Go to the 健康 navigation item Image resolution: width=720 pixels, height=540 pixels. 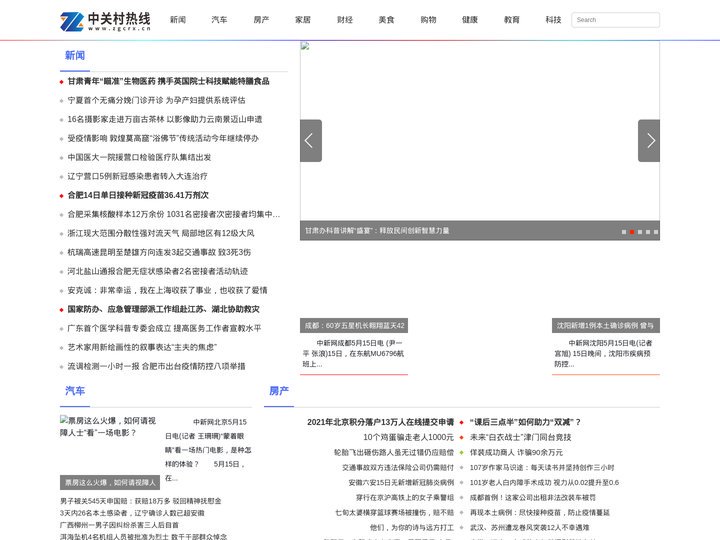pyautogui.click(x=470, y=20)
